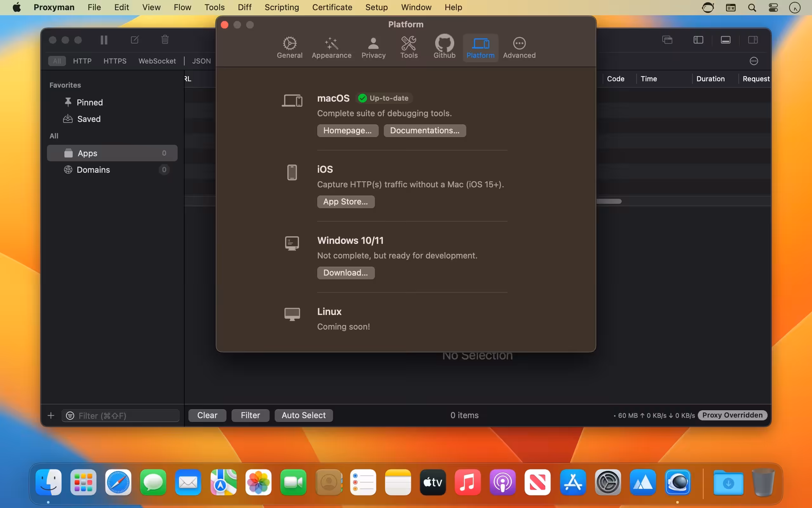This screenshot has height=508, width=812.
Task: Click the trash icon in main toolbar
Action: point(165,40)
